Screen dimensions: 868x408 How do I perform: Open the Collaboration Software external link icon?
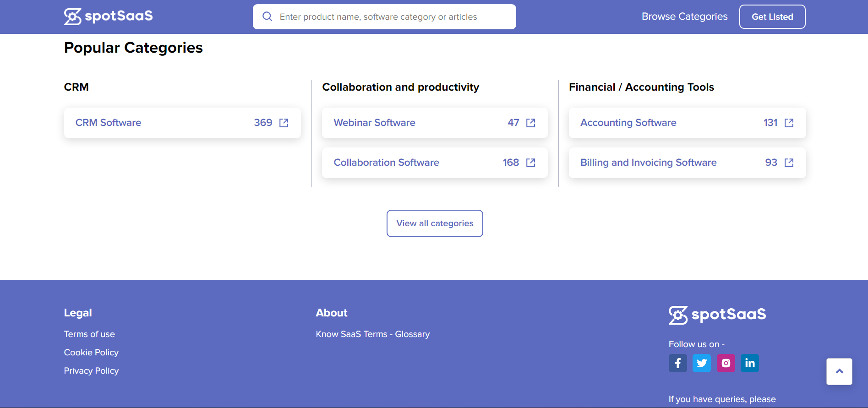point(531,163)
